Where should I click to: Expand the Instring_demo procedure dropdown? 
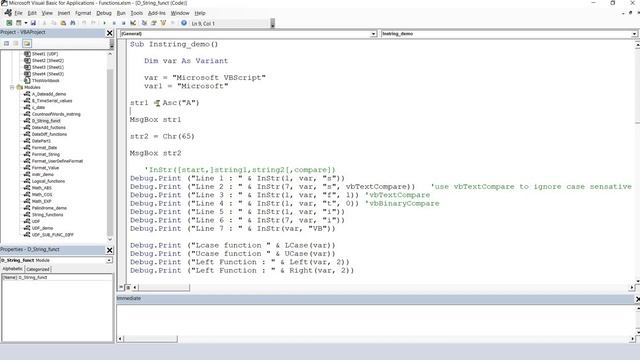point(633,34)
